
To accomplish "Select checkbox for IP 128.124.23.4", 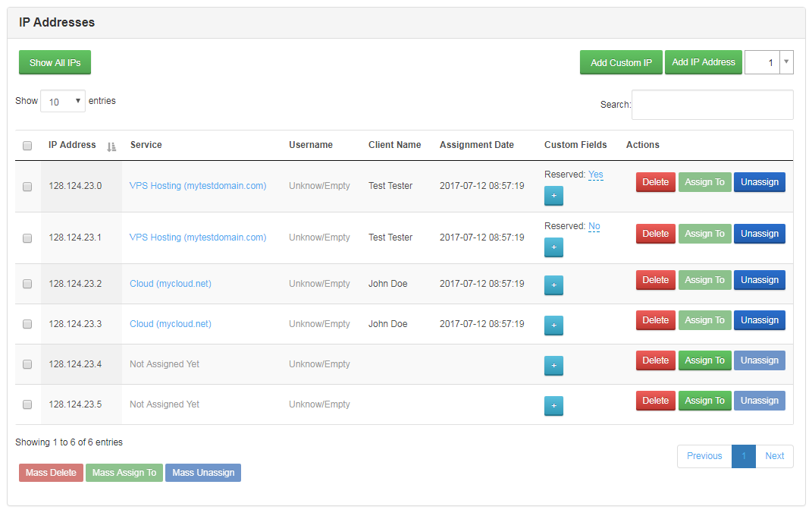I will pos(27,364).
